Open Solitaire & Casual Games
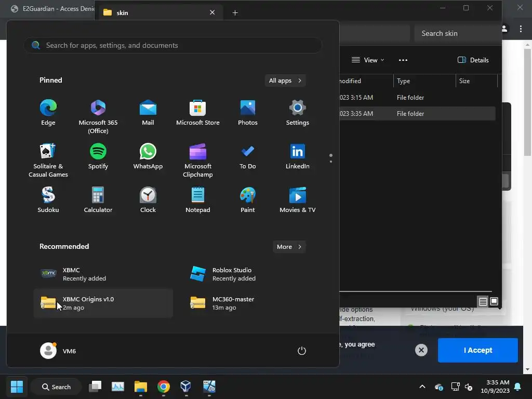532x399 pixels. (48, 160)
